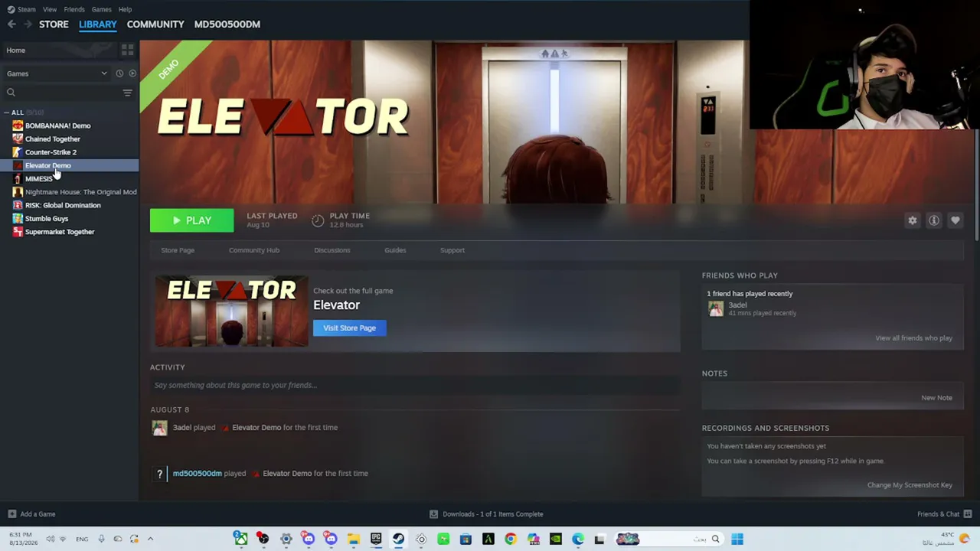Viewport: 980px width, 551px height.
Task: Show hidden system tray icons chevron
Action: [150, 539]
